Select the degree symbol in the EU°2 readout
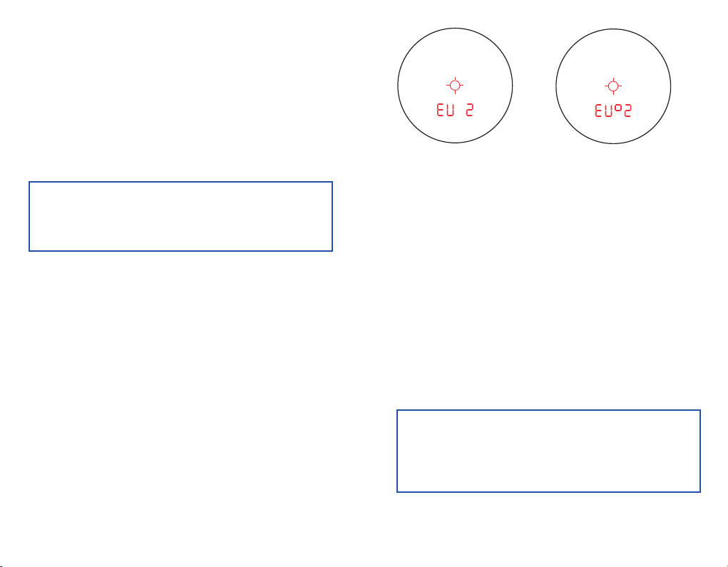728x567 pixels. click(618, 107)
